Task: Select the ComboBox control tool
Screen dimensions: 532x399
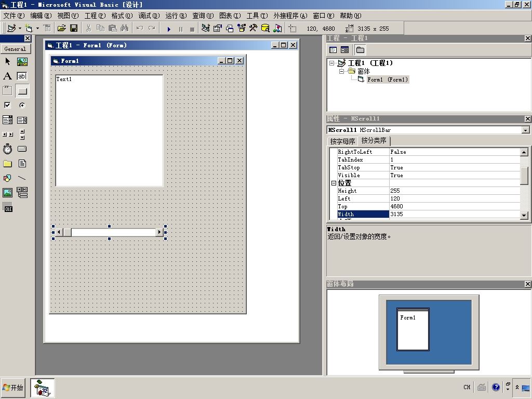Action: 7,120
